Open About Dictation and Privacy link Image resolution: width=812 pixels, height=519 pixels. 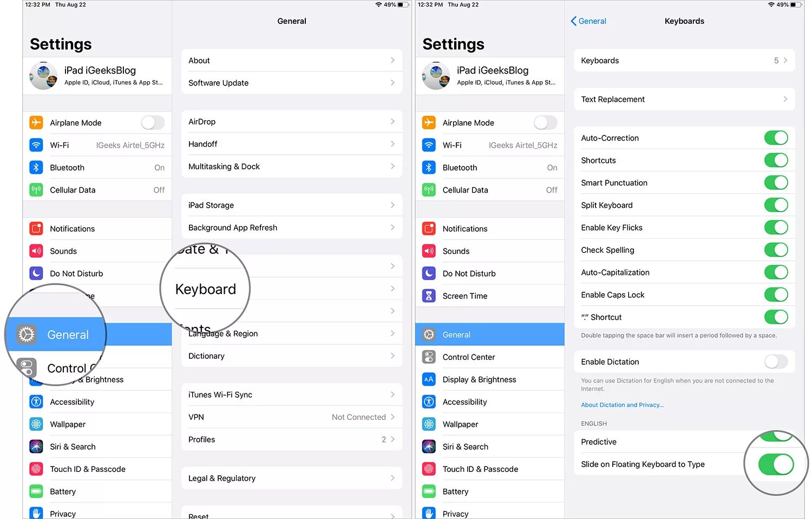click(x=622, y=405)
